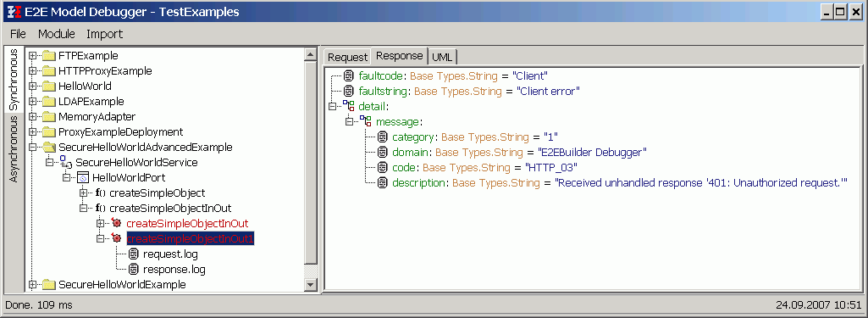
Task: Click the createSimpleObject function icon
Action: pos(100,192)
